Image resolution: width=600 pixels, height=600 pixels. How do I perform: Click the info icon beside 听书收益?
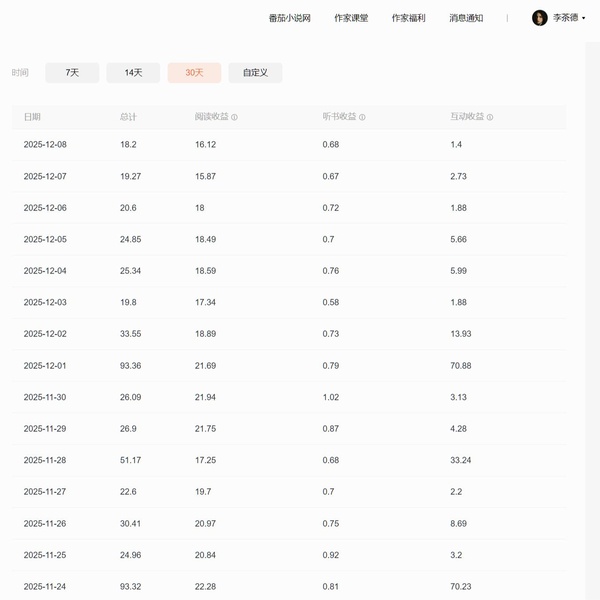click(x=362, y=118)
